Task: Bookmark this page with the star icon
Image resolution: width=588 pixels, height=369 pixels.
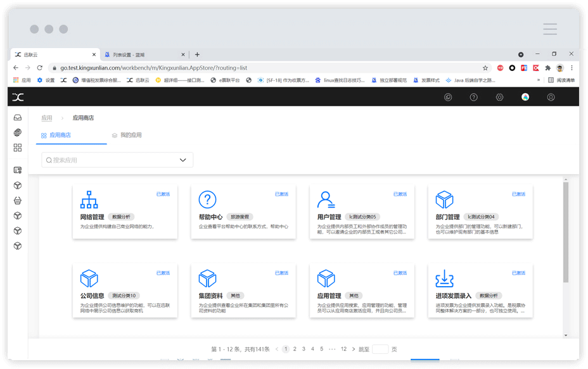Action: 485,68
